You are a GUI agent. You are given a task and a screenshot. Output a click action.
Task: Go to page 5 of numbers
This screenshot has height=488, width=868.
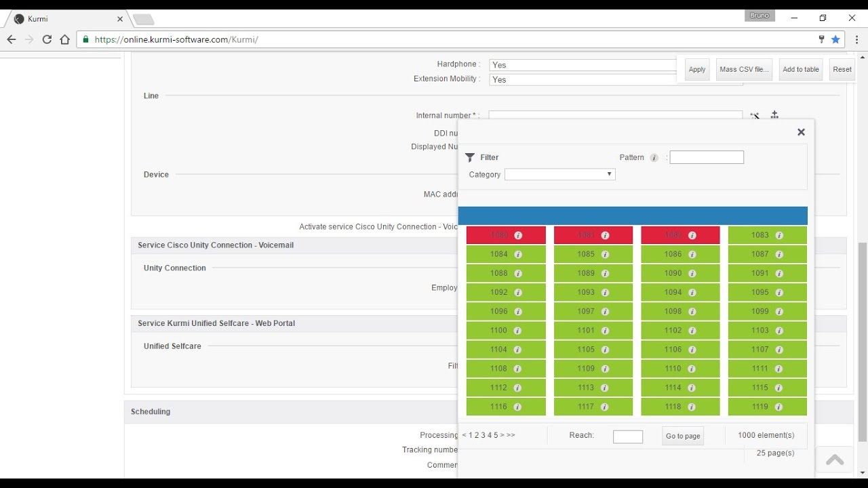(x=496, y=435)
